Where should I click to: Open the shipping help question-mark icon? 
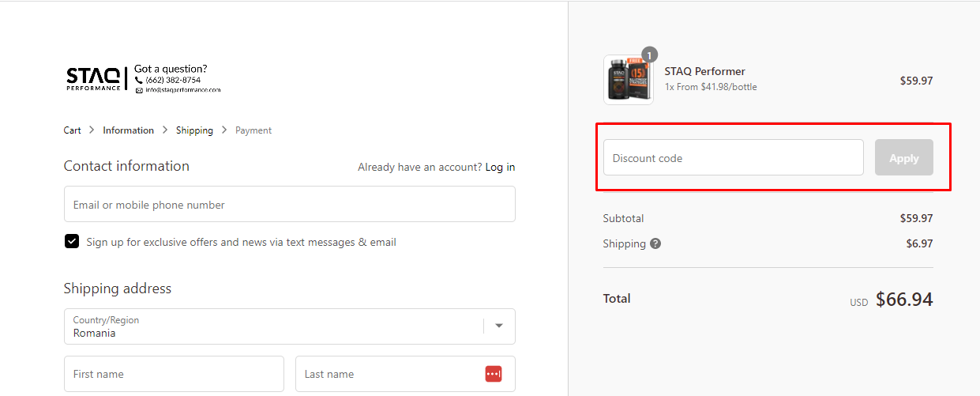pyautogui.click(x=655, y=243)
